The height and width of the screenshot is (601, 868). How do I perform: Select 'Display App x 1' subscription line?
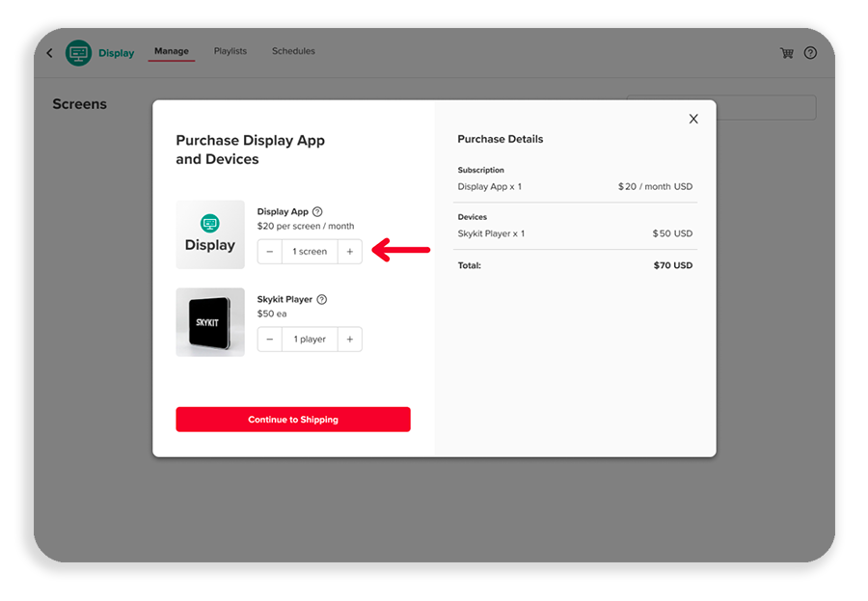[x=490, y=187]
